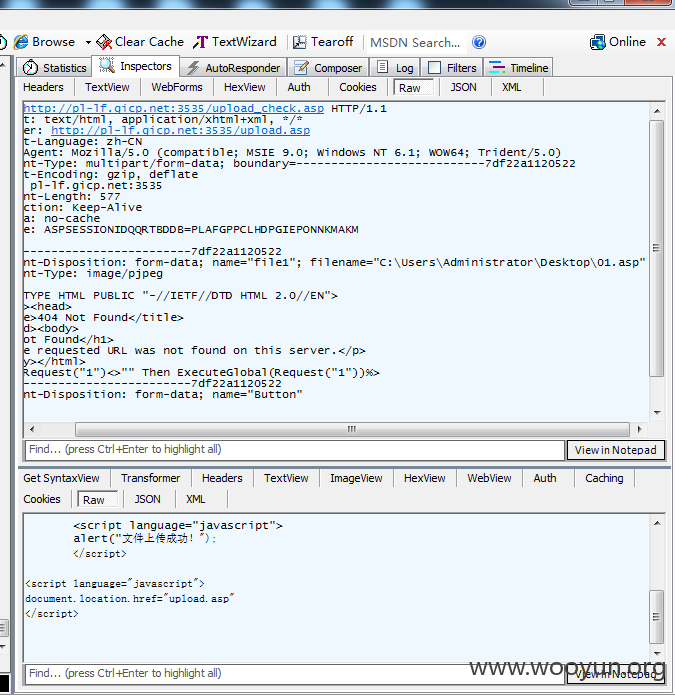Open the AutoResponder tab
This screenshot has width=675, height=696.
(233, 68)
